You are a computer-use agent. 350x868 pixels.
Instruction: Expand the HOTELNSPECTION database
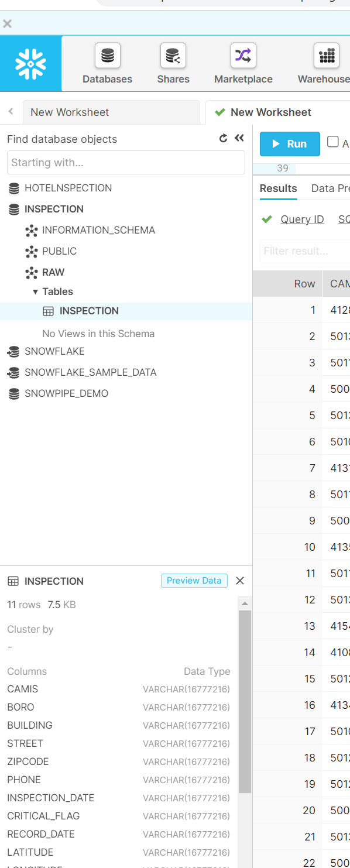(x=59, y=188)
